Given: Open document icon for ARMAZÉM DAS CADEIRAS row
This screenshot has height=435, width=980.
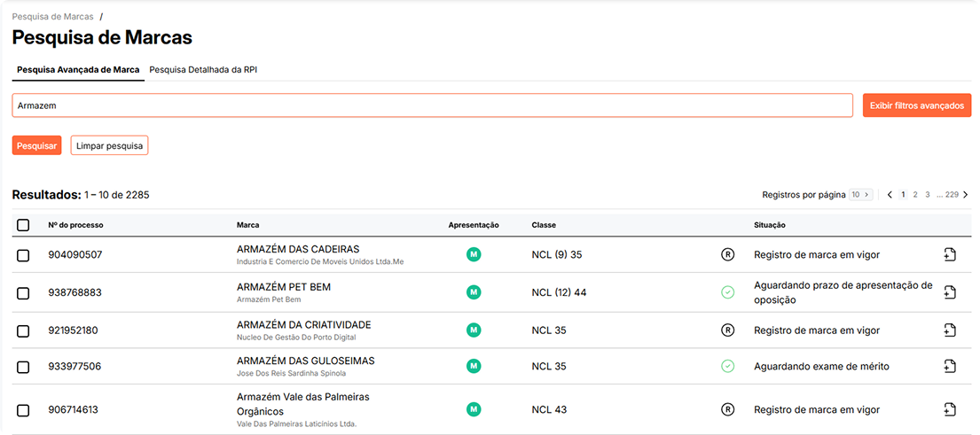Looking at the screenshot, I should pos(949,255).
